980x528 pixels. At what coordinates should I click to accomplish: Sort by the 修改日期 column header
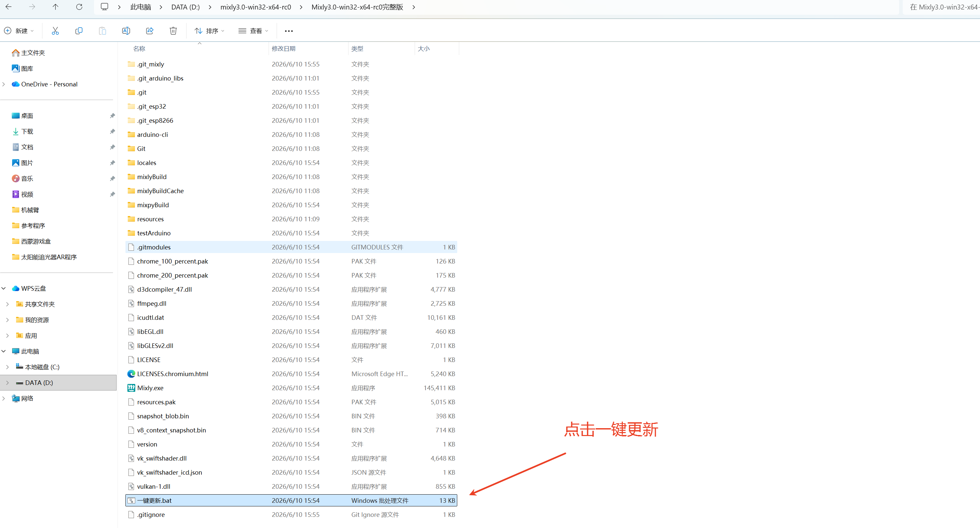(283, 49)
